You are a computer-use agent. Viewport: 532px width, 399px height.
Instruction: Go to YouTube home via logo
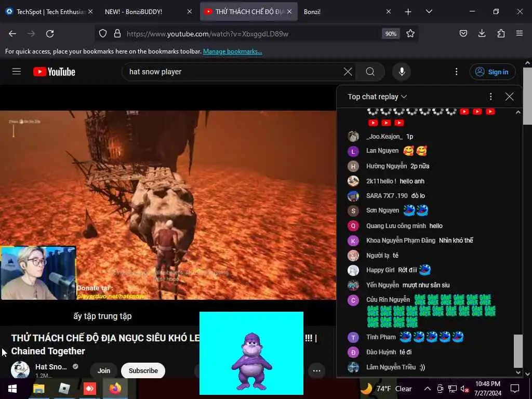(54, 72)
